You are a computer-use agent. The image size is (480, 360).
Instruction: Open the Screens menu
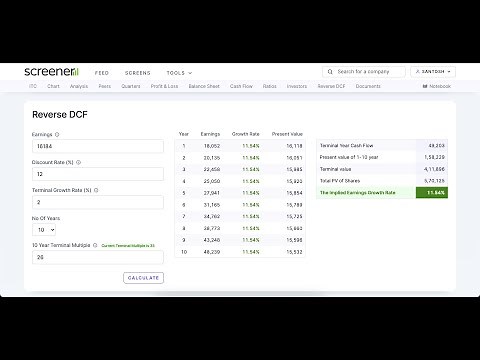click(138, 73)
